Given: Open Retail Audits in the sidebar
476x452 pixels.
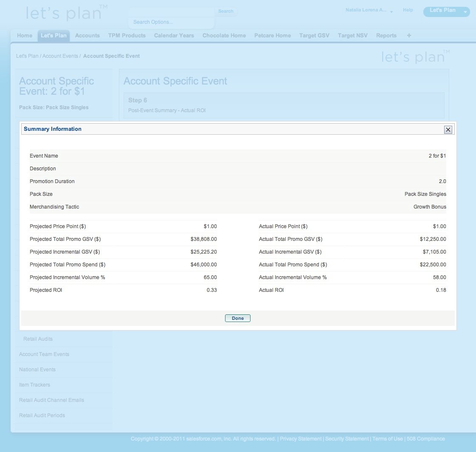Looking at the screenshot, I should [38, 339].
